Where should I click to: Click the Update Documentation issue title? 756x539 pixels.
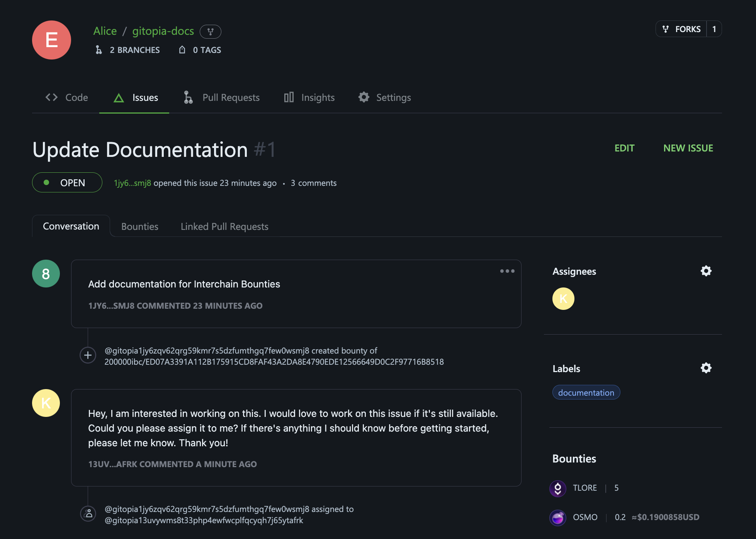(140, 150)
